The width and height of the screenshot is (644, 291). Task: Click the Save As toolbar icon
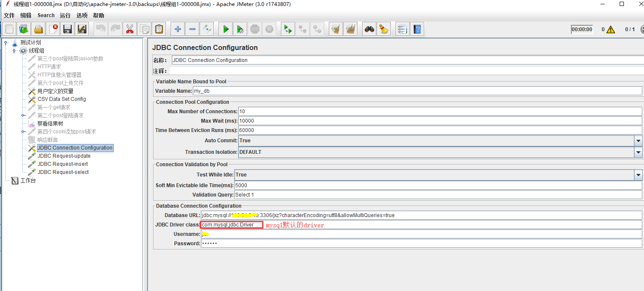[x=82, y=29]
